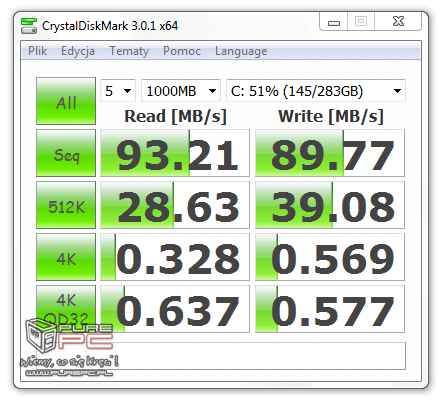Click the CrystalDiskMark title bar app icon
Image resolution: width=446 pixels, height=403 pixels.
(29, 26)
